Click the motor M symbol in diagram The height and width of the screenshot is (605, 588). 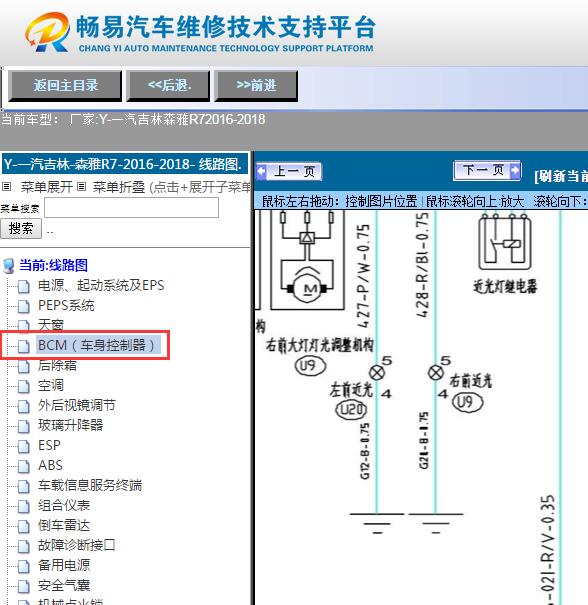pyautogui.click(x=308, y=286)
